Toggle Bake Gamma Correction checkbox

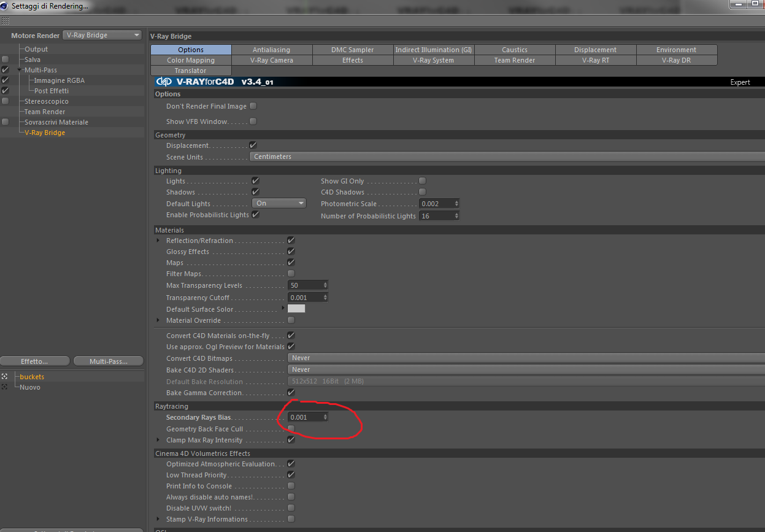[x=291, y=393]
